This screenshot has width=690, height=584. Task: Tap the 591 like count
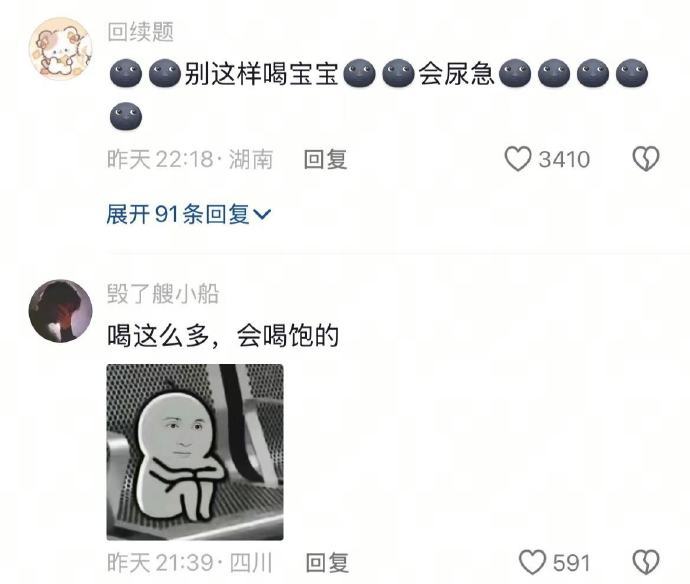[571, 562]
